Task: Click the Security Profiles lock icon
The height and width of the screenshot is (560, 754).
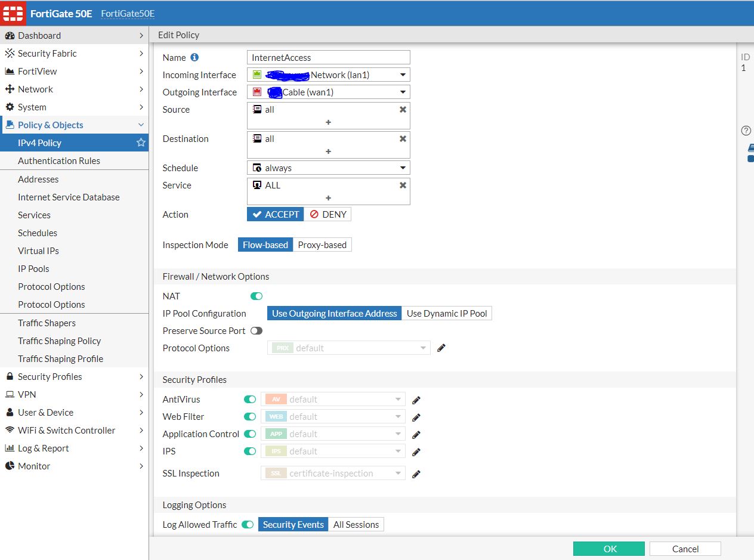Action: coord(10,376)
